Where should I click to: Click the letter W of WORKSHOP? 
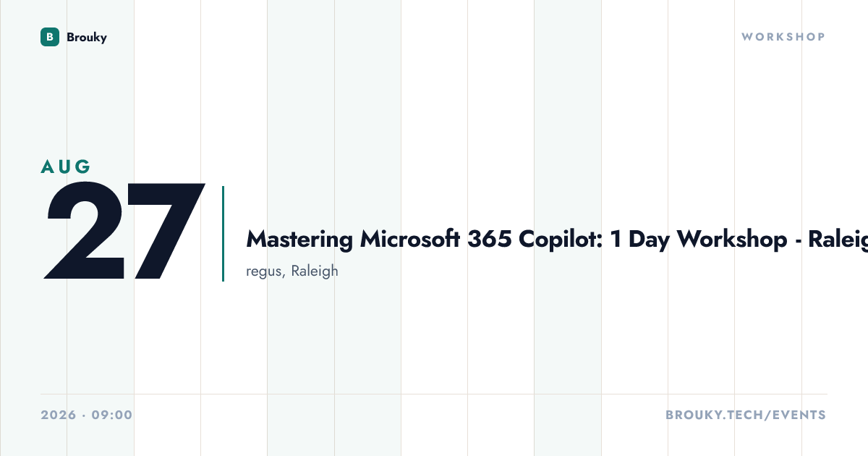747,37
